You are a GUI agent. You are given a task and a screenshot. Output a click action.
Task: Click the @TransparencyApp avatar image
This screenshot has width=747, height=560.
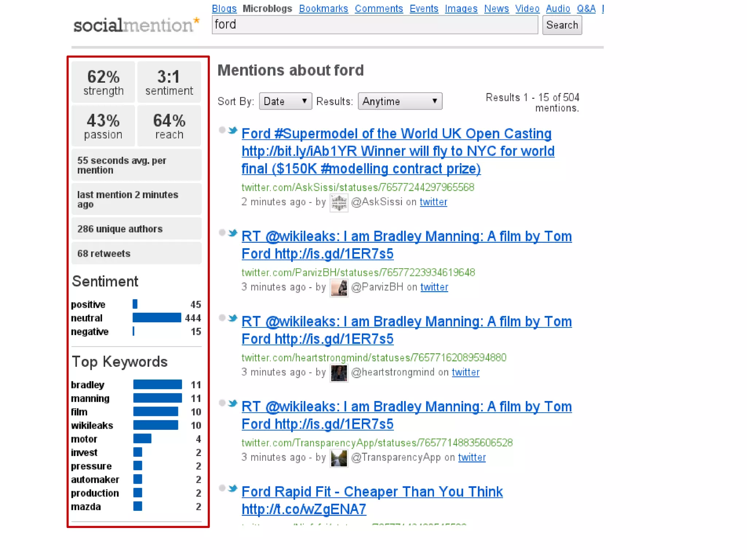click(x=339, y=458)
